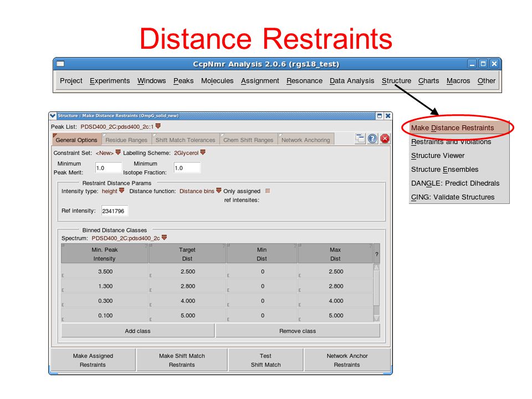Choose DANGLE: Predict Dihedrals entry
Image resolution: width=532 pixels, height=399 pixels.
(459, 183)
